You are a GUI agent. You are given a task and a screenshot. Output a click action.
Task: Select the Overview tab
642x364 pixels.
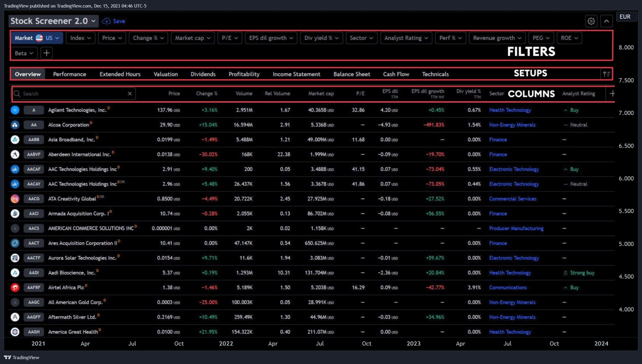coord(28,74)
